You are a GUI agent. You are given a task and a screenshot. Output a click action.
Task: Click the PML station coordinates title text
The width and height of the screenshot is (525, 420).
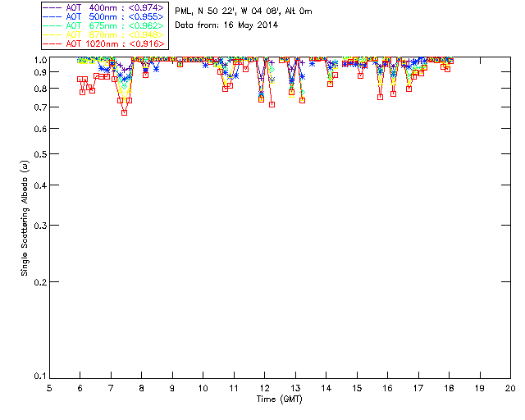click(x=244, y=11)
